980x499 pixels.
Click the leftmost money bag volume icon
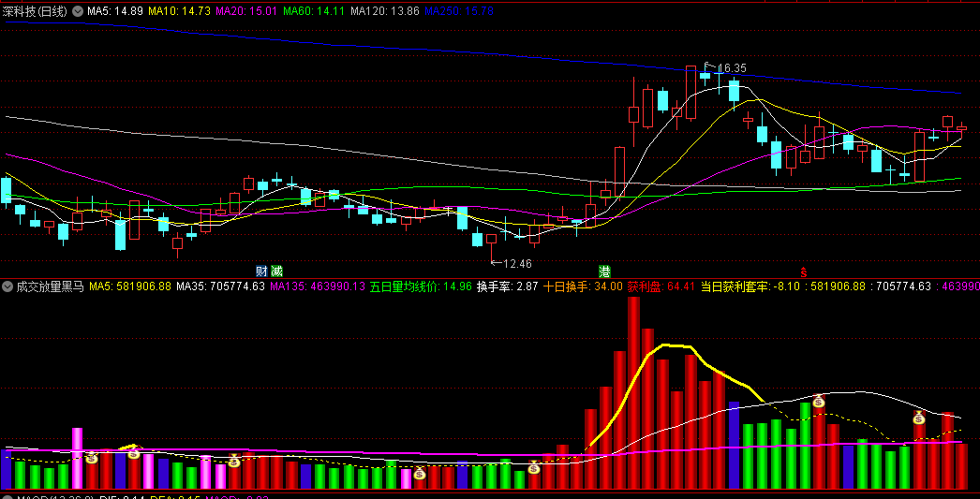click(x=92, y=458)
